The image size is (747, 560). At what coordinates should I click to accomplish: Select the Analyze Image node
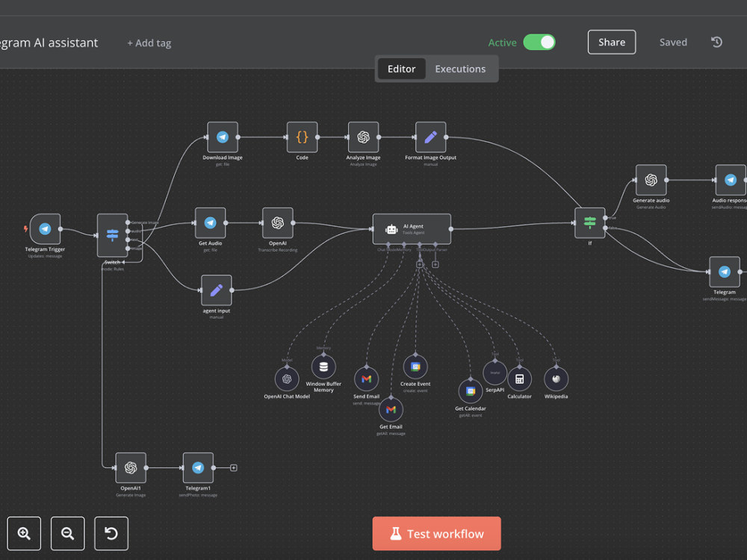click(364, 137)
